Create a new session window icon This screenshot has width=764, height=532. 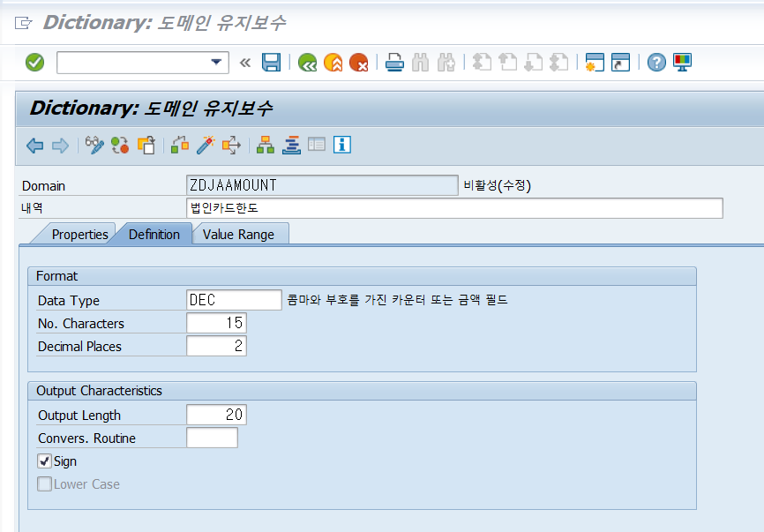coord(595,63)
